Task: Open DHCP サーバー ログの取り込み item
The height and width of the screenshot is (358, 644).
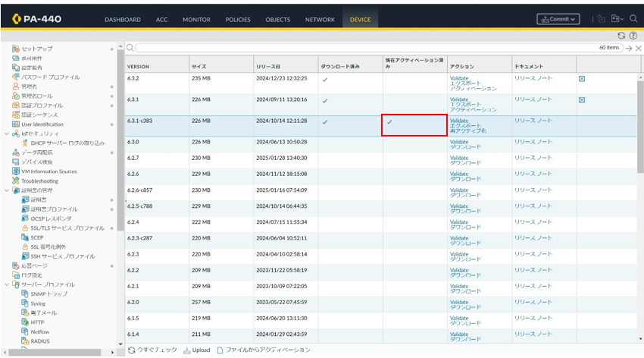Action: (67, 143)
